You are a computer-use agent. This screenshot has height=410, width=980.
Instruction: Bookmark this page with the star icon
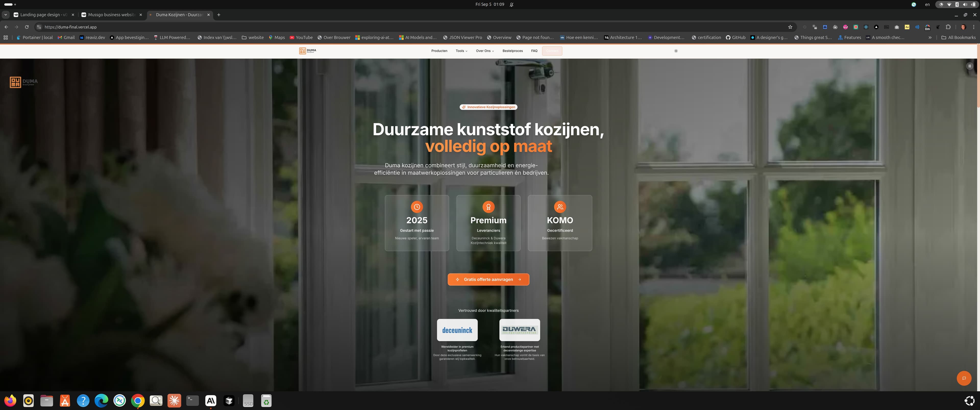tap(790, 27)
